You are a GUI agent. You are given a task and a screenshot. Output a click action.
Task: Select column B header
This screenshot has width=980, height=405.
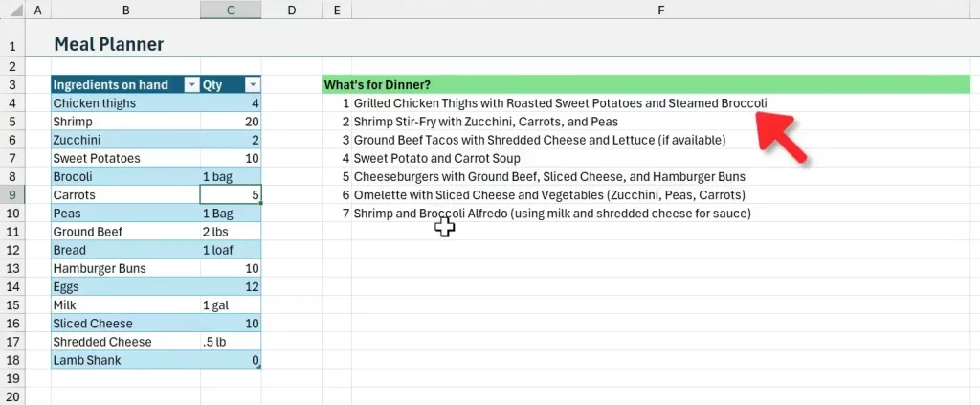click(x=125, y=10)
